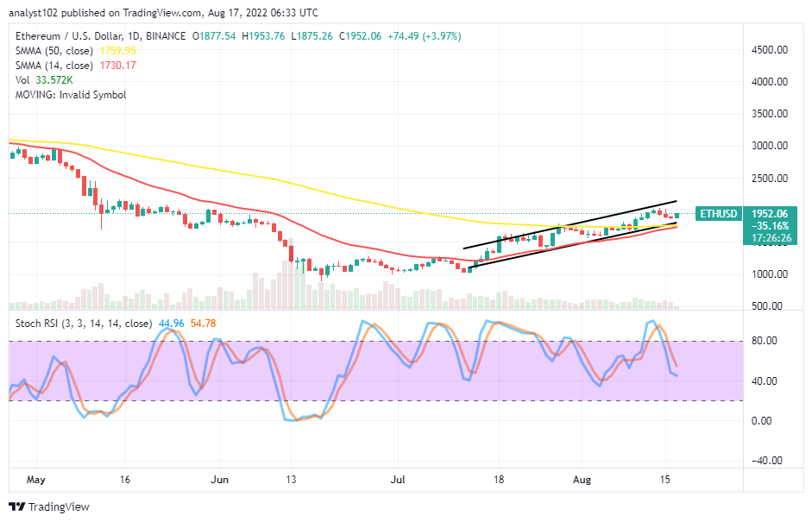The image size is (812, 522).
Task: Click the TradingView logo at bottom left
Action: tap(49, 507)
